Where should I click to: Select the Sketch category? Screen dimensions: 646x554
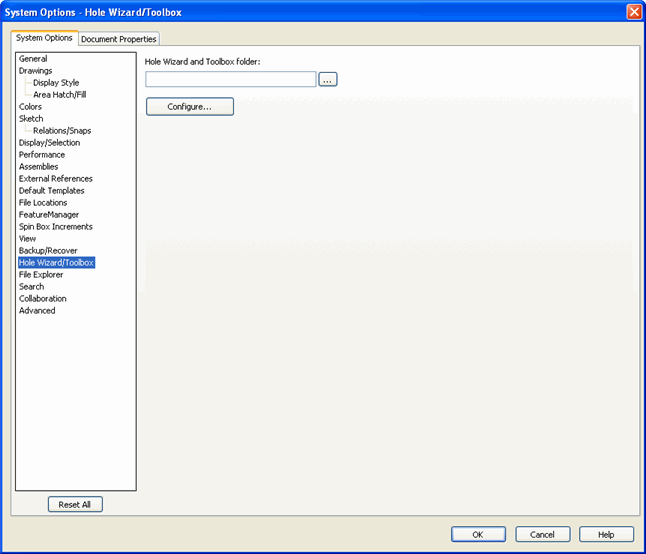[31, 118]
